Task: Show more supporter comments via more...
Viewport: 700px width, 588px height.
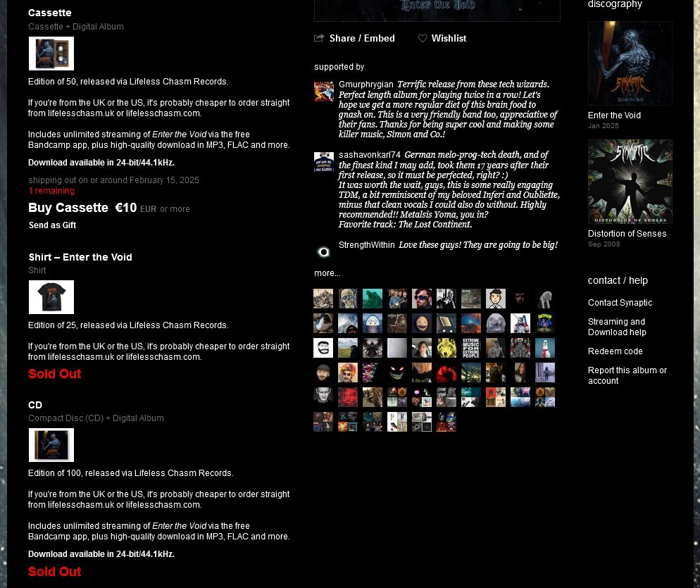Action: (x=327, y=273)
